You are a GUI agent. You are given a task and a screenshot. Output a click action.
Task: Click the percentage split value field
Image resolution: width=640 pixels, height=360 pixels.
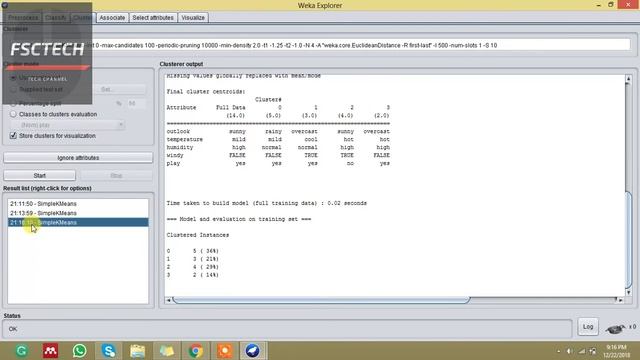(x=136, y=104)
